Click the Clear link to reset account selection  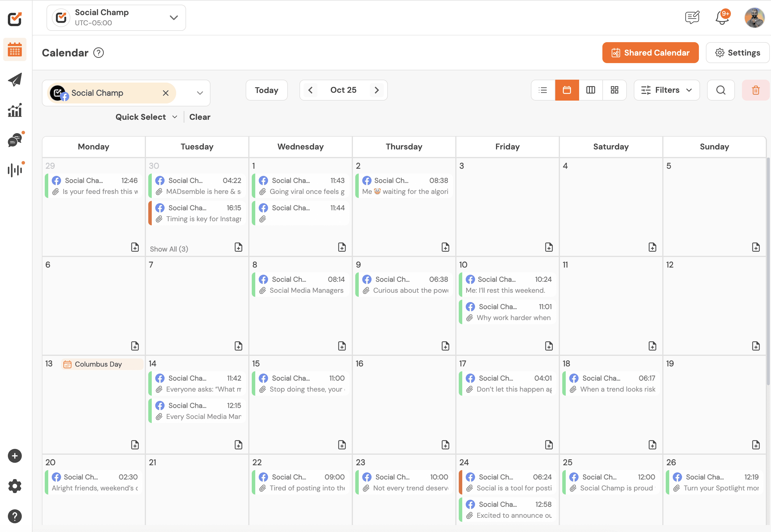click(x=200, y=117)
